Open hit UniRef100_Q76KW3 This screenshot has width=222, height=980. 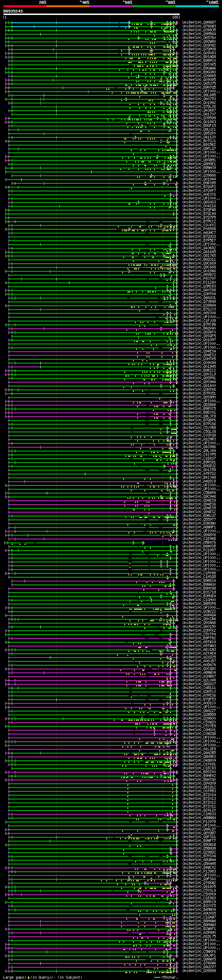coord(199,26)
